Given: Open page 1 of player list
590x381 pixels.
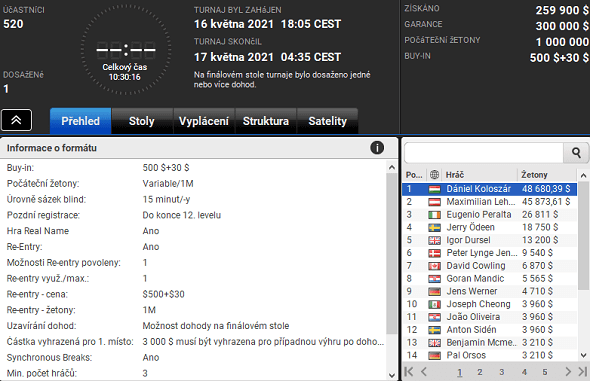Looking at the screenshot, I should [459, 372].
